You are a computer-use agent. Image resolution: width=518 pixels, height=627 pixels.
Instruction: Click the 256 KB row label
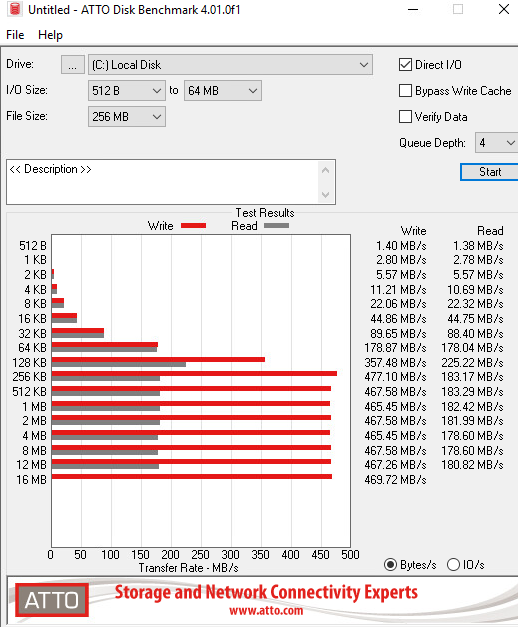point(30,377)
